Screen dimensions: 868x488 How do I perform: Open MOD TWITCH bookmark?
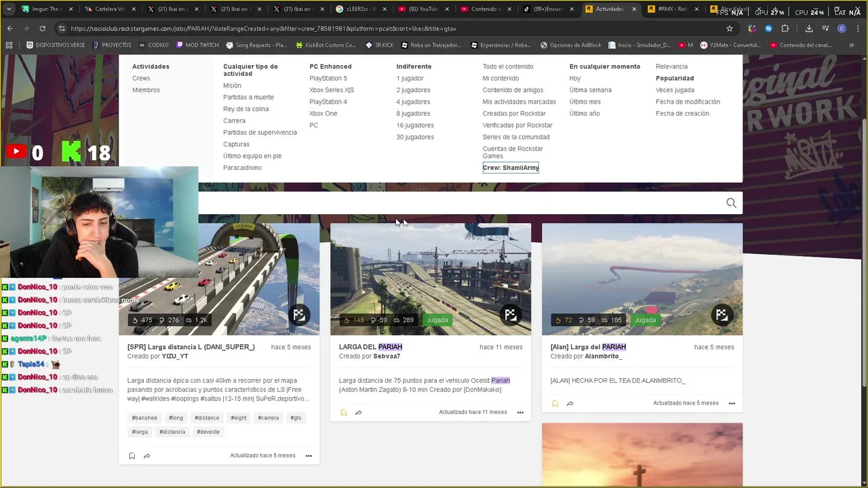197,45
